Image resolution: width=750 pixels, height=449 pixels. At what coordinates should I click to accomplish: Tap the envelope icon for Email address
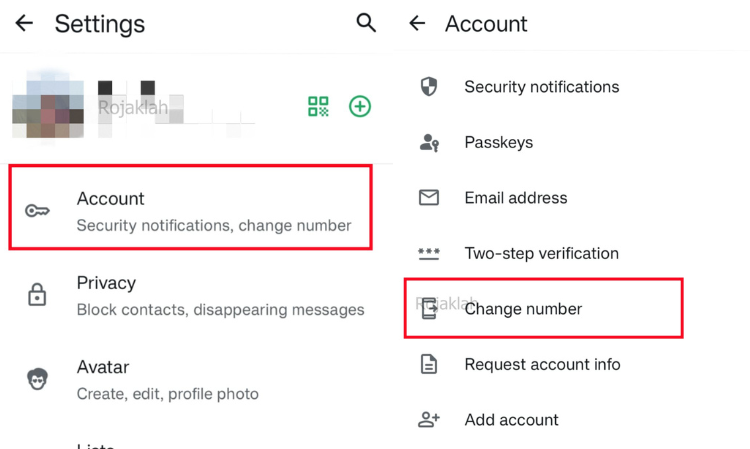click(x=429, y=198)
